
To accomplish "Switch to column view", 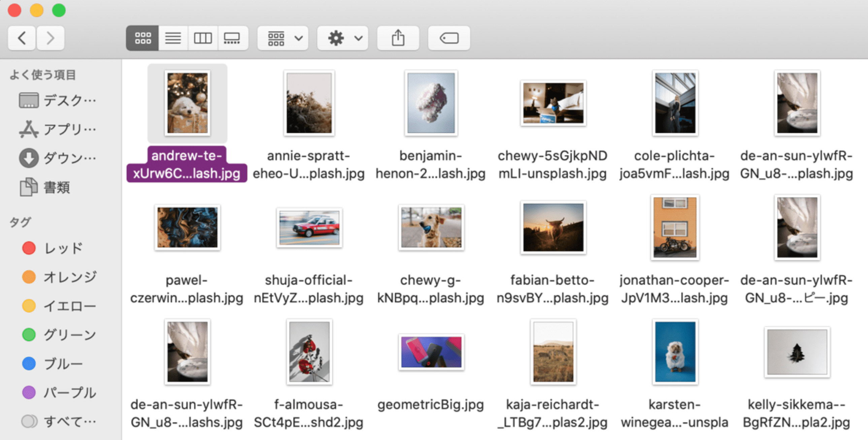I will tap(203, 38).
